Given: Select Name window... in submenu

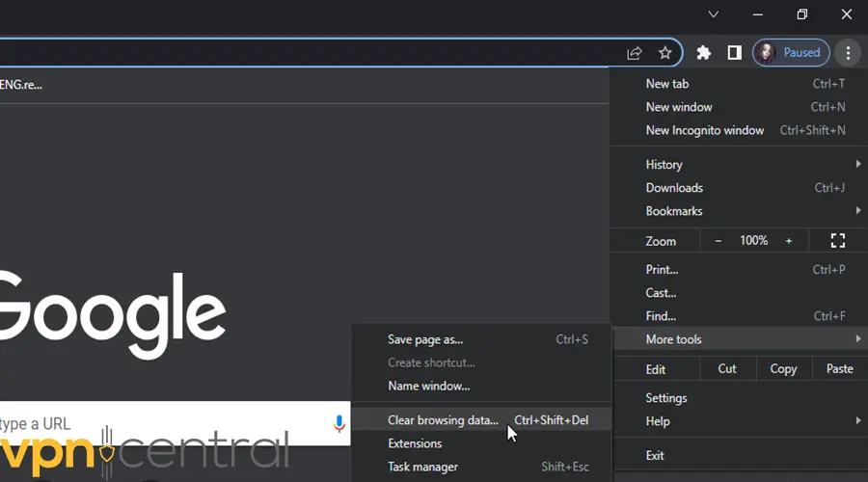Looking at the screenshot, I should (x=481, y=386).
